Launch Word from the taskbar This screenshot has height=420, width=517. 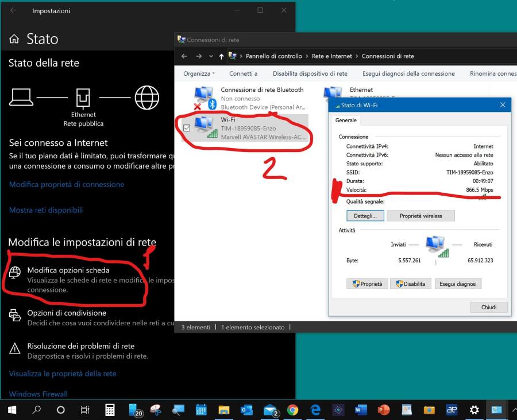pyautogui.click(x=361, y=410)
